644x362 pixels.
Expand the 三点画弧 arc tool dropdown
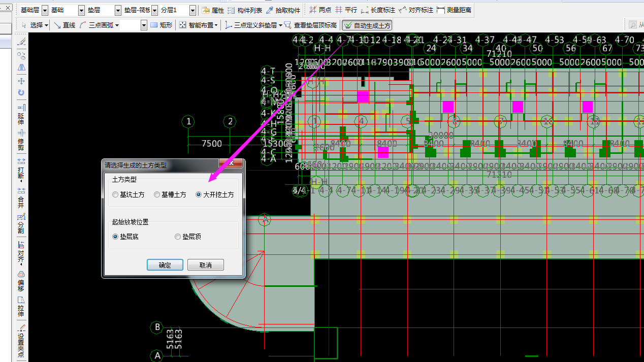point(117,25)
